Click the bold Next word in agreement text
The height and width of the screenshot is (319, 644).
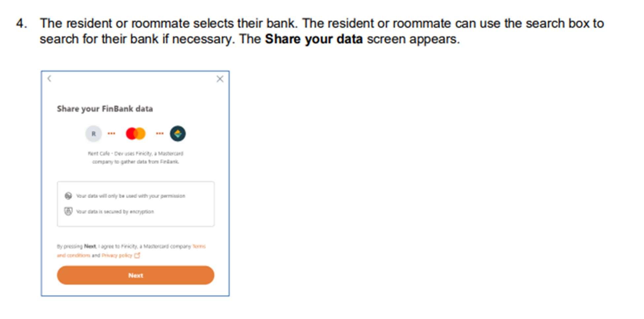click(x=90, y=246)
